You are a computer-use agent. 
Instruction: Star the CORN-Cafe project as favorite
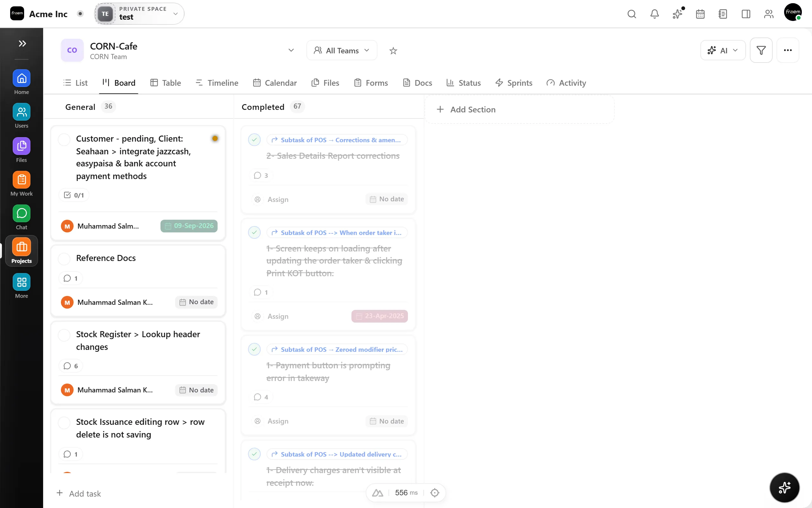pos(393,51)
